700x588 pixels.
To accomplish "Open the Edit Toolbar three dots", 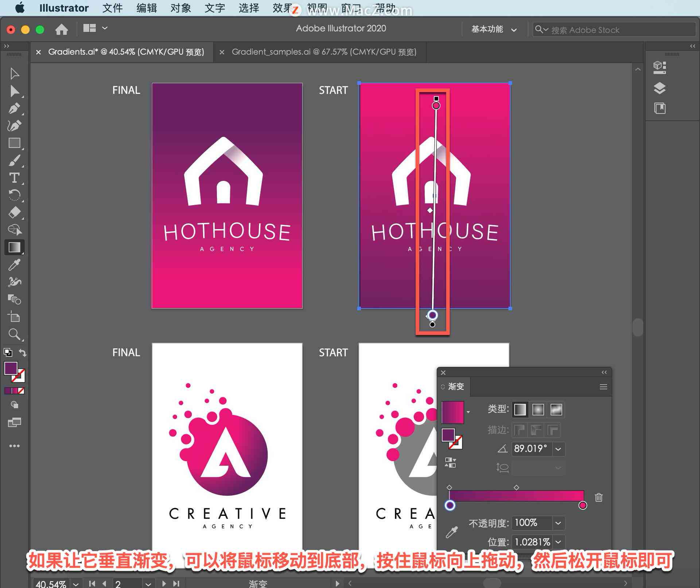I will coord(14,446).
